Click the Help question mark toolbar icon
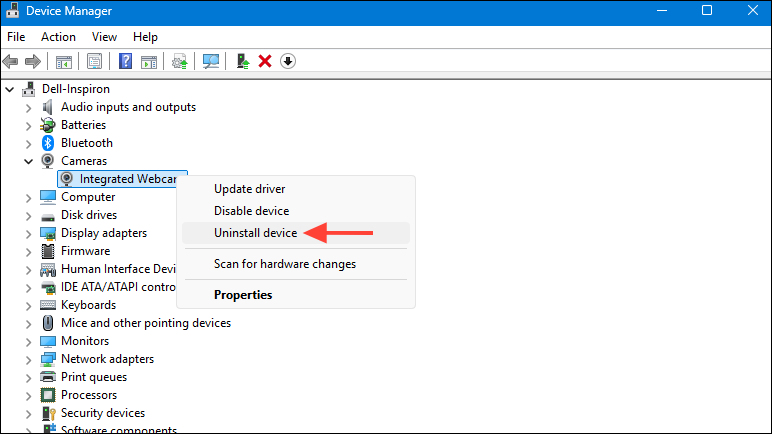This screenshot has height=434, width=772. (125, 61)
